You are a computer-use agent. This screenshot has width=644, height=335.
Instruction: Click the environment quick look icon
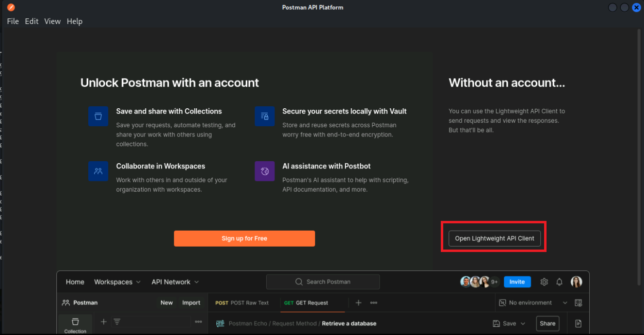coord(578,302)
